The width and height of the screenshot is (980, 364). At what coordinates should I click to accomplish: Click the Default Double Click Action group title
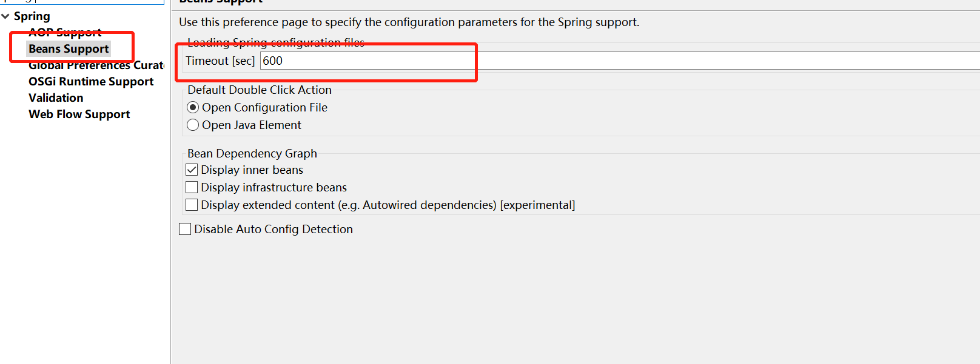tap(260, 90)
